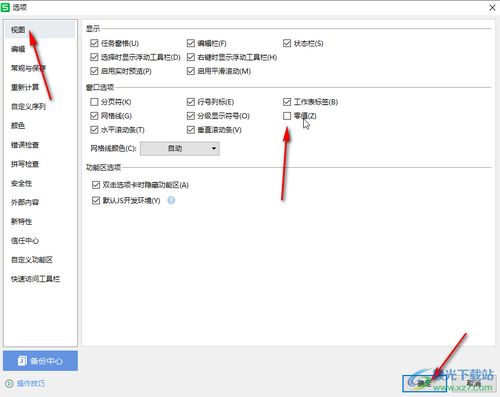Click the WPS spreadsheet logo in title bar
The height and width of the screenshot is (397, 500).
pos(5,7)
